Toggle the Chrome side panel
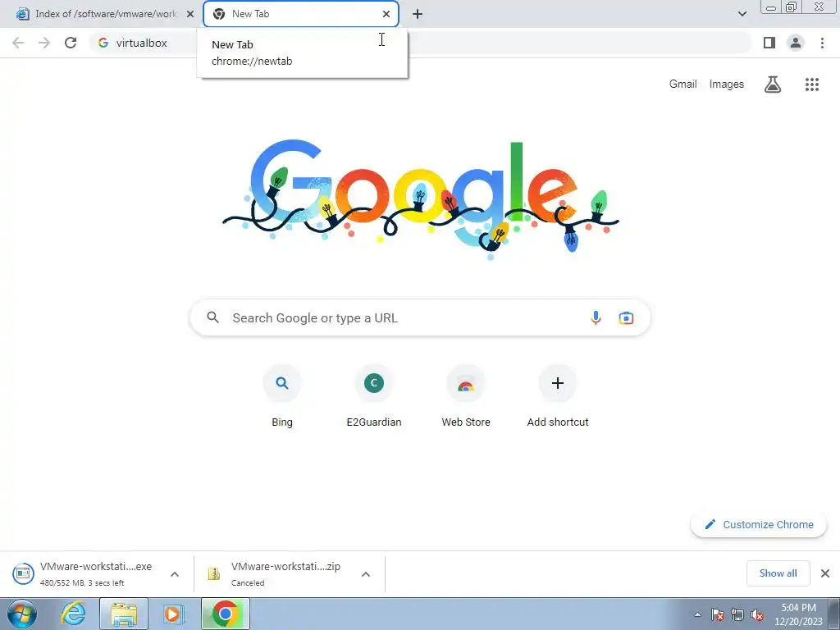 point(769,43)
